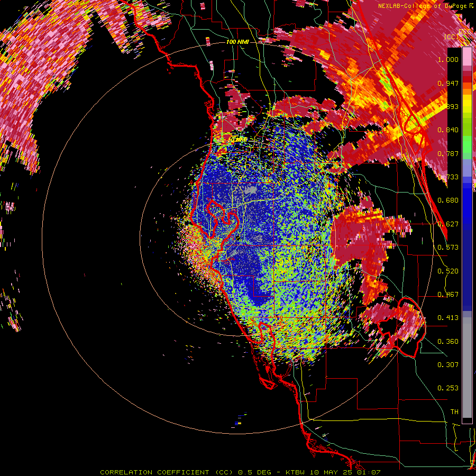
Task: Pick the yellow segment of the color bar
Action: pos(467,104)
